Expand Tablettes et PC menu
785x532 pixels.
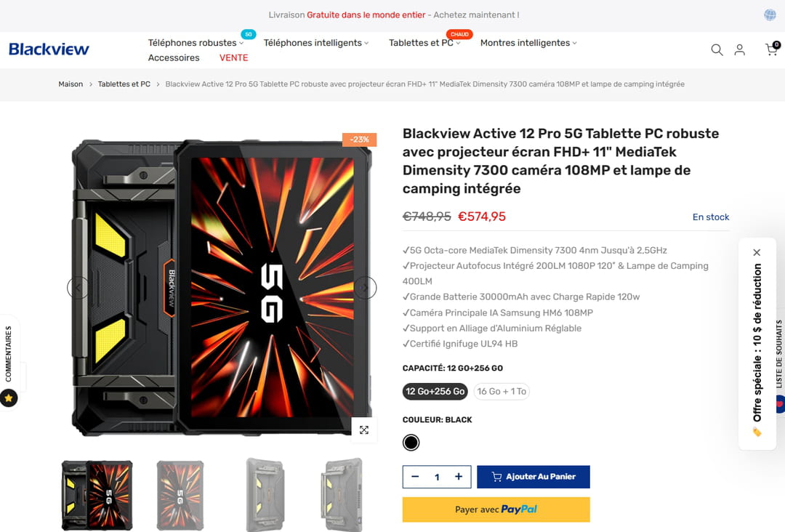pyautogui.click(x=424, y=43)
